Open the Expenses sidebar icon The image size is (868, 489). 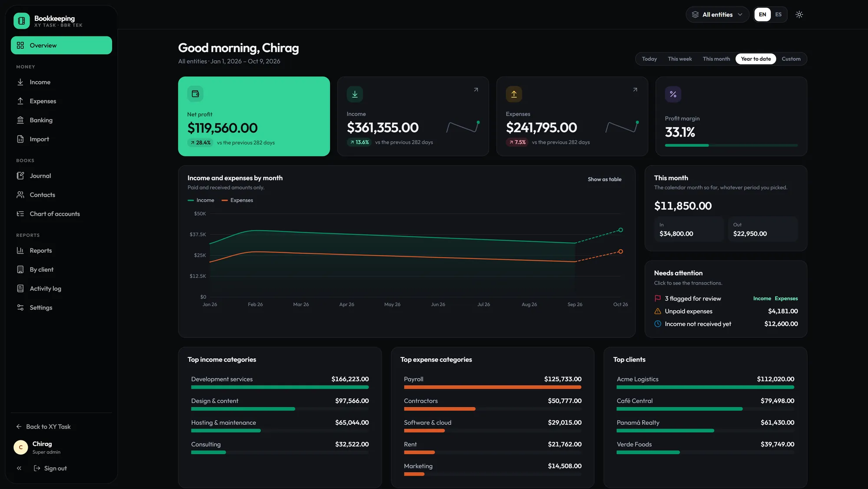pyautogui.click(x=20, y=101)
